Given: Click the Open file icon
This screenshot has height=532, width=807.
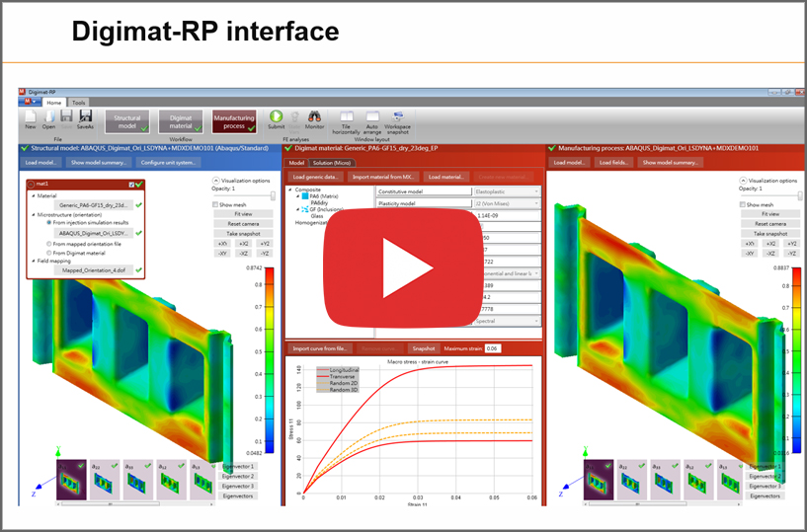Looking at the screenshot, I should [x=48, y=116].
